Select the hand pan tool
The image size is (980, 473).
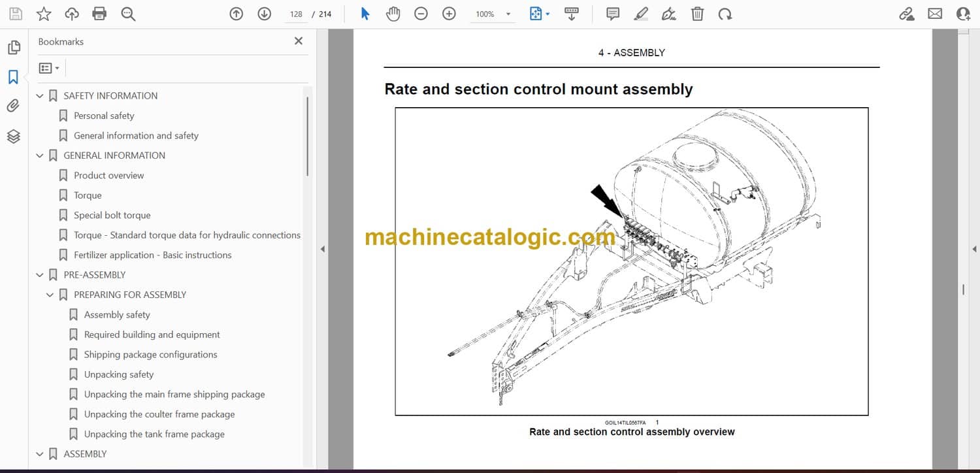click(x=393, y=14)
